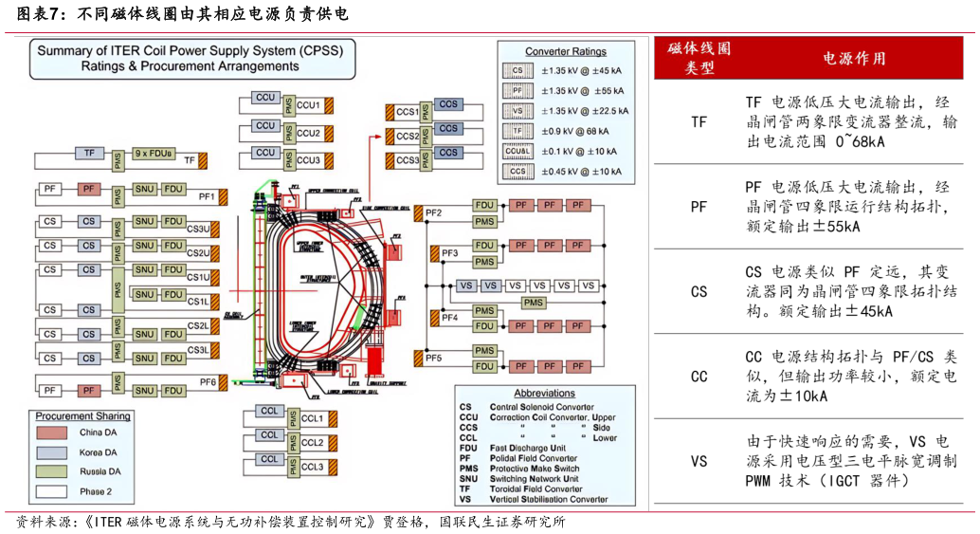Viewport: 980px width, 534px height.
Task: Select the CCS icon in Converter Ratings
Action: tap(517, 172)
